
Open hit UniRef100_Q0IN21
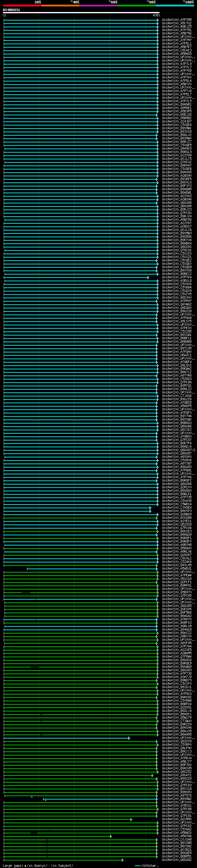[177, 850]
